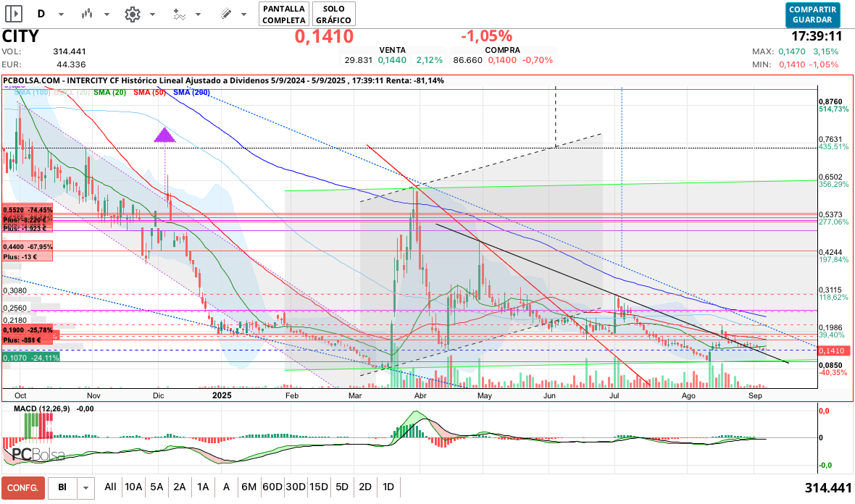Click the D daily timeframe label
855x504 pixels.
(x=41, y=14)
